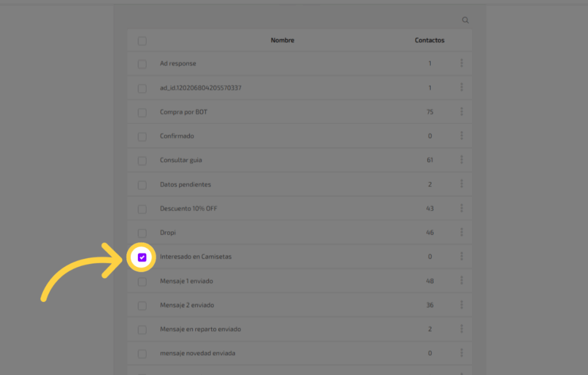Uncheck the Interesado en Camisetas checkbox
The height and width of the screenshot is (375, 588).
(x=142, y=257)
